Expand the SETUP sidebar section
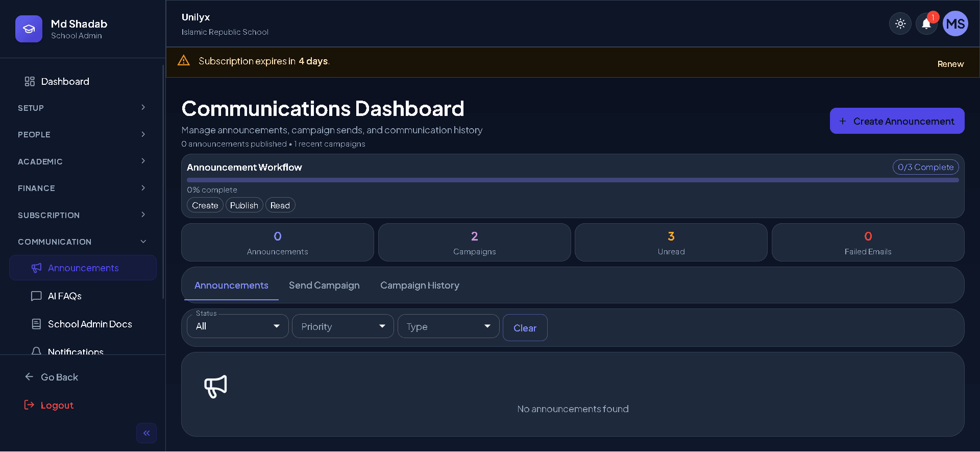The height and width of the screenshot is (452, 980). pyautogui.click(x=82, y=108)
